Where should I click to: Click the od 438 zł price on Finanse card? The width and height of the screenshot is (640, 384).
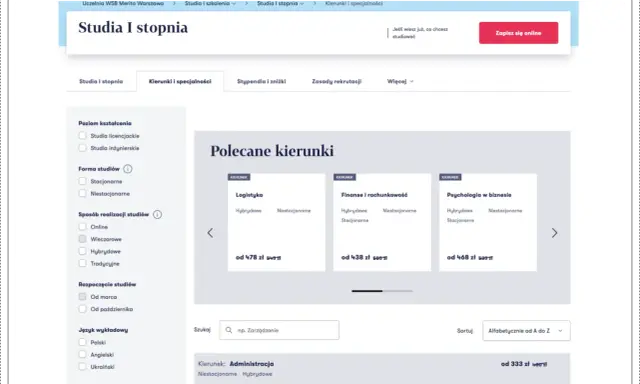point(356,257)
